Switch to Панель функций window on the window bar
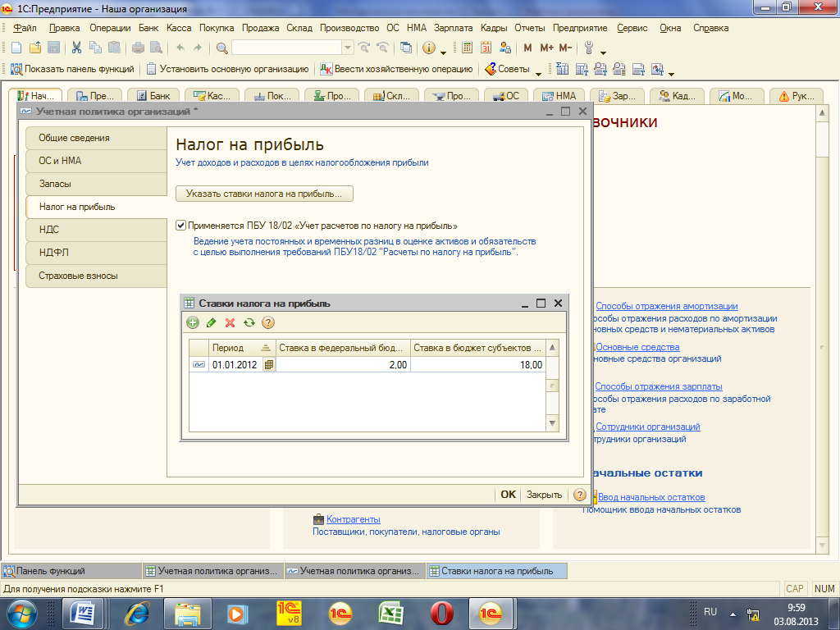Image resolution: width=840 pixels, height=630 pixels. click(71, 571)
